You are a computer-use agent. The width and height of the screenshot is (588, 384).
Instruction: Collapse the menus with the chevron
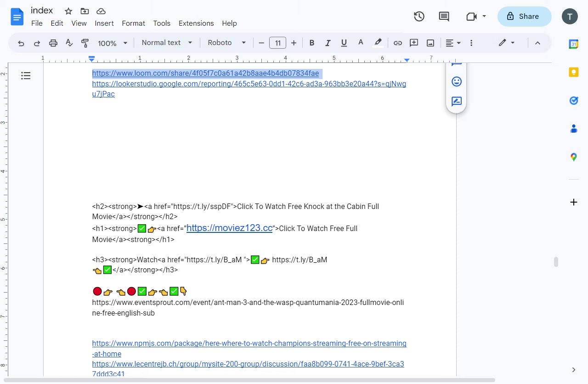pos(537,43)
